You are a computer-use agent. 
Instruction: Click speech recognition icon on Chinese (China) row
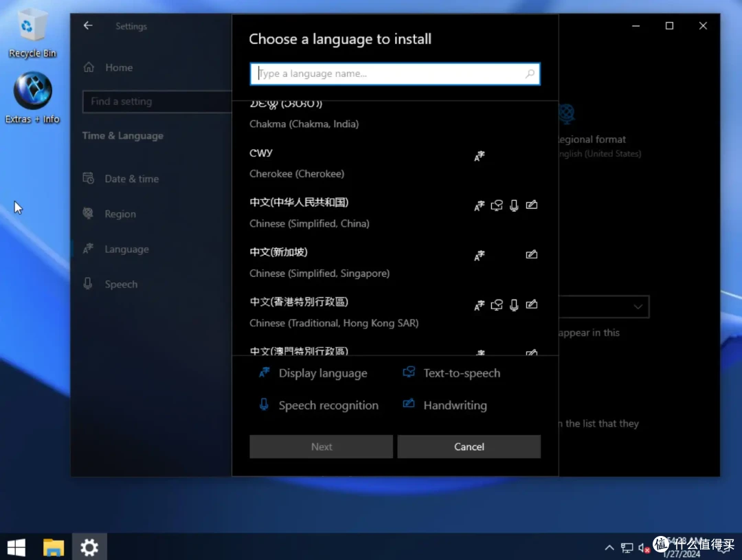pyautogui.click(x=514, y=205)
